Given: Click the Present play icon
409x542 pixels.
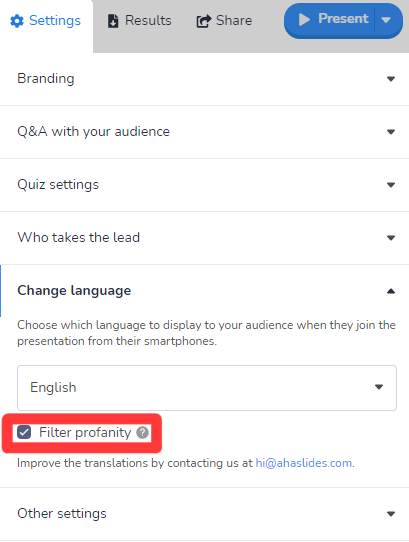Looking at the screenshot, I should coord(304,19).
